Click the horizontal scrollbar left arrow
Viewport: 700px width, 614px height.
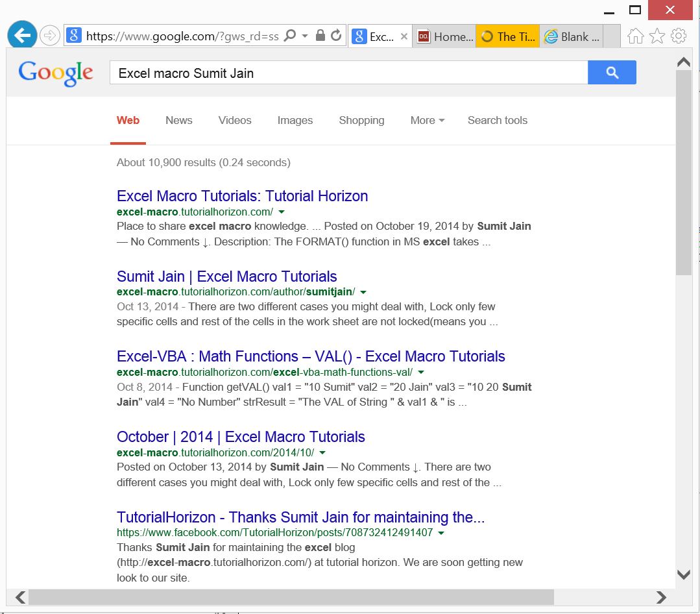20,597
